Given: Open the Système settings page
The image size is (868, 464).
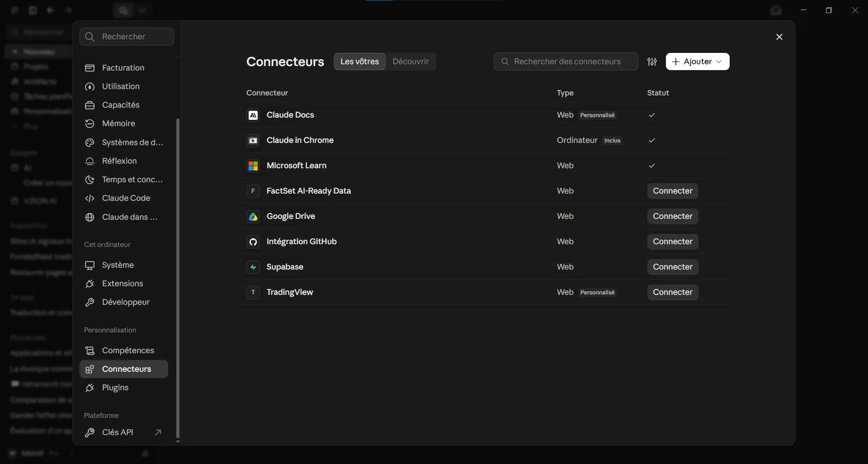Looking at the screenshot, I should tap(123, 265).
